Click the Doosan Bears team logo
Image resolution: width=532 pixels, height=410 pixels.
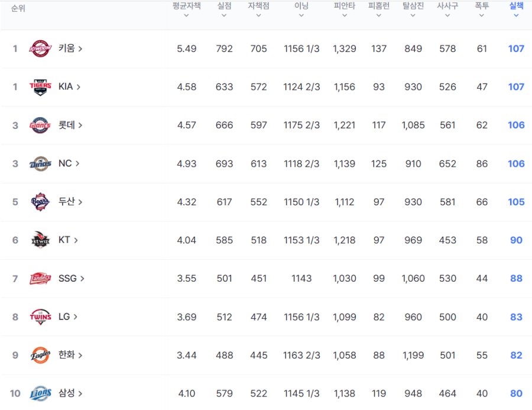40,202
